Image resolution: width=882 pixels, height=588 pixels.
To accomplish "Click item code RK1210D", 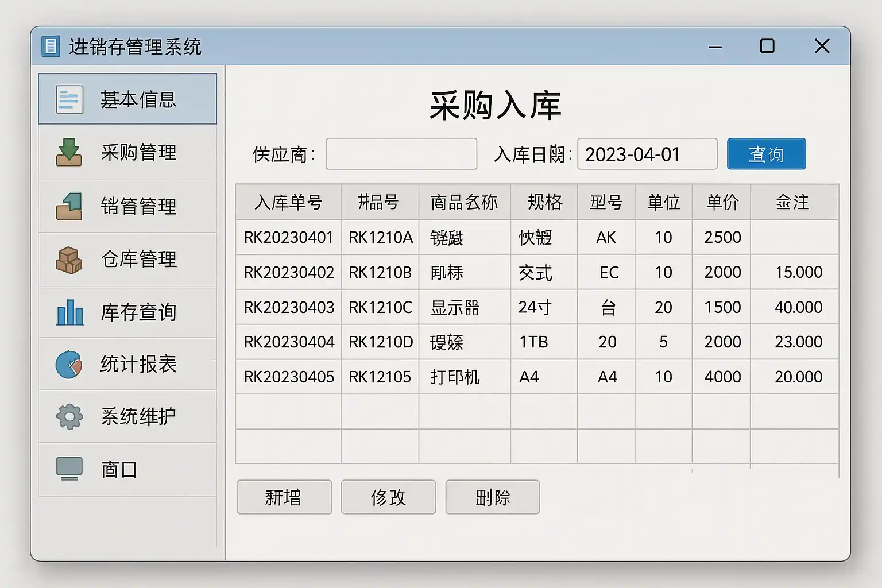I will pyautogui.click(x=381, y=342).
